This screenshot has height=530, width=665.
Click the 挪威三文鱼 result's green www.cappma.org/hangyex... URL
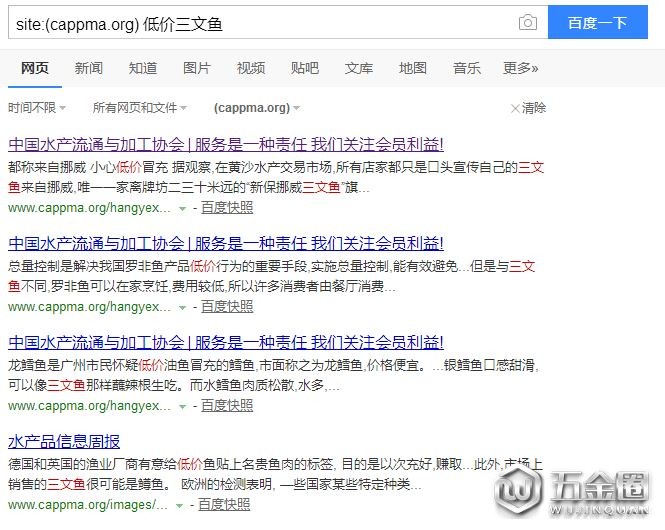tap(89, 208)
